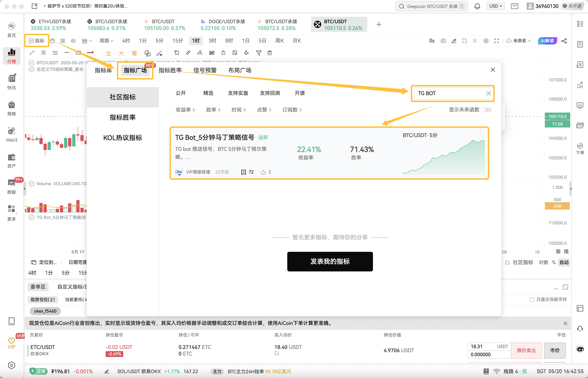Image resolution: width=588 pixels, height=378 pixels.
Task: Open the DOGE/USDT永续 ticker tab
Action: click(223, 25)
